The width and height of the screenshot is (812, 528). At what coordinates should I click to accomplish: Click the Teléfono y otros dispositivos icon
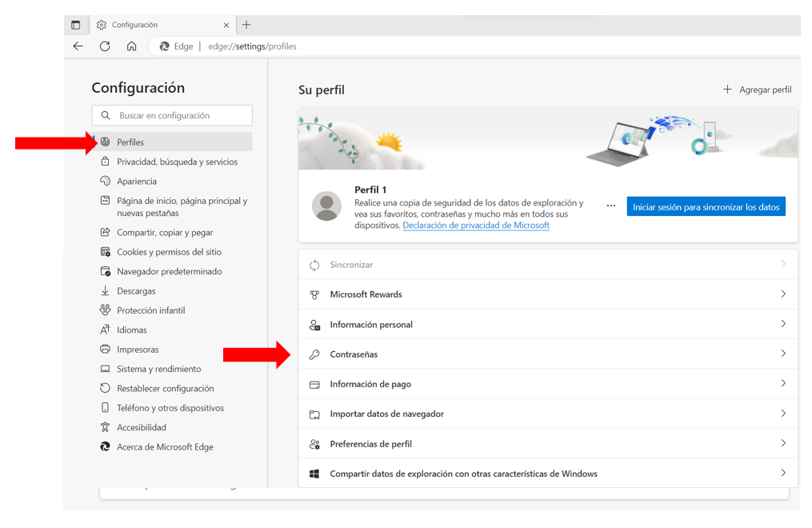pyautogui.click(x=105, y=408)
